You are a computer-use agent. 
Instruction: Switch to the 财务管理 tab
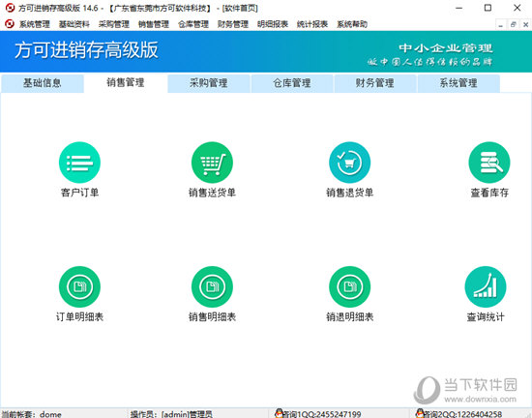[x=375, y=83]
